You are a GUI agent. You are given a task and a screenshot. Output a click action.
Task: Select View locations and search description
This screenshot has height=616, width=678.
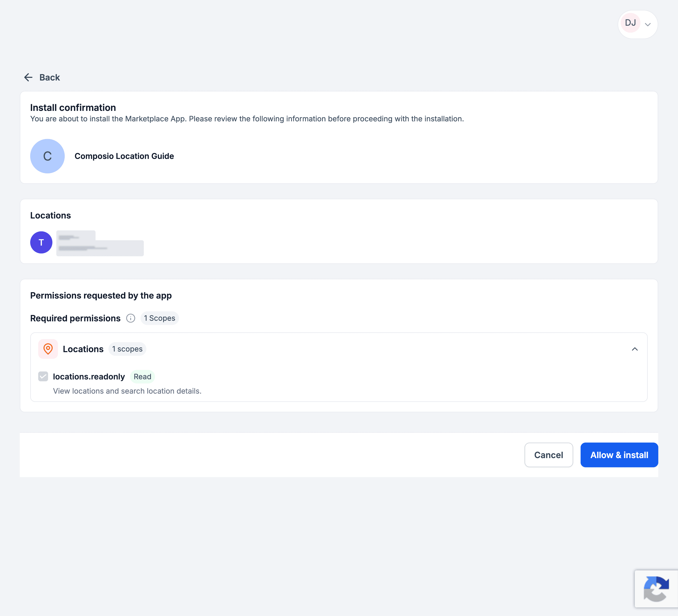coord(127,391)
